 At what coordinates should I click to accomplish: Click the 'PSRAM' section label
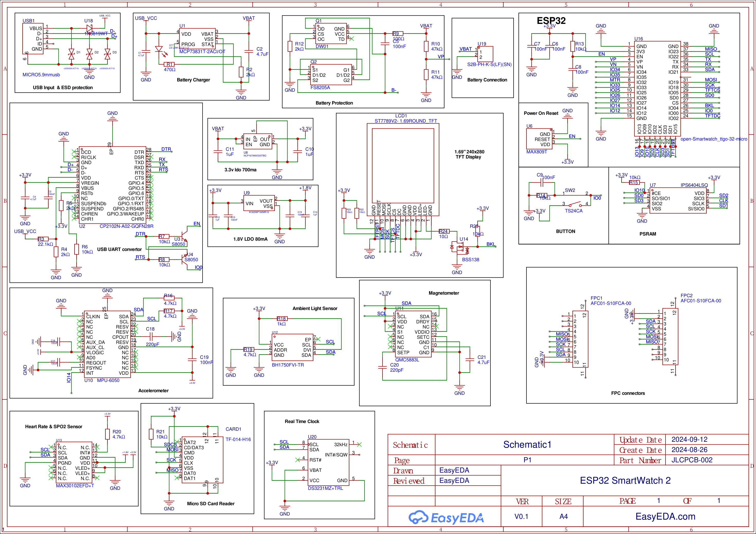click(x=647, y=233)
